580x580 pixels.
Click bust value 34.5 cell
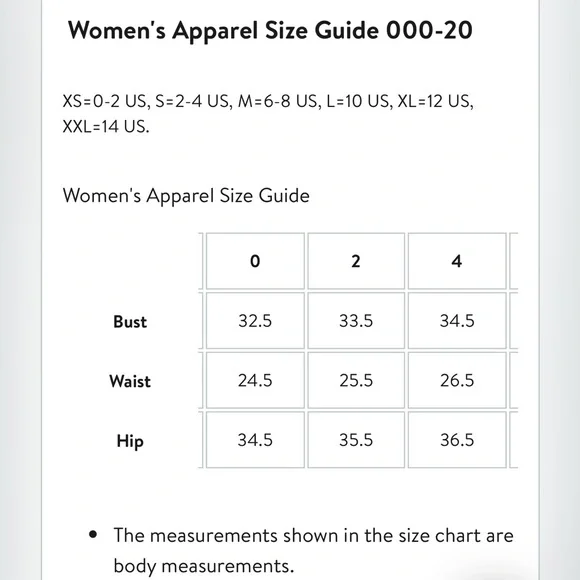[457, 321]
